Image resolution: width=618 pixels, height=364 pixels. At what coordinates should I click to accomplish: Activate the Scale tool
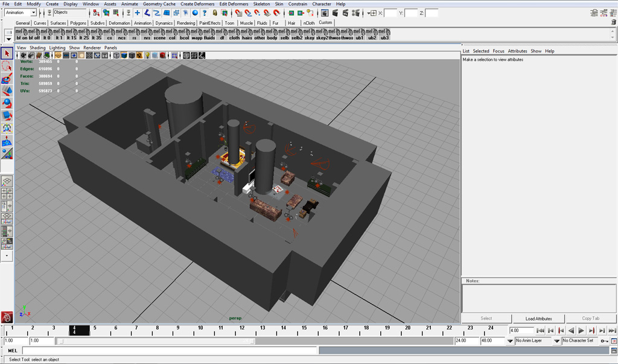click(7, 116)
